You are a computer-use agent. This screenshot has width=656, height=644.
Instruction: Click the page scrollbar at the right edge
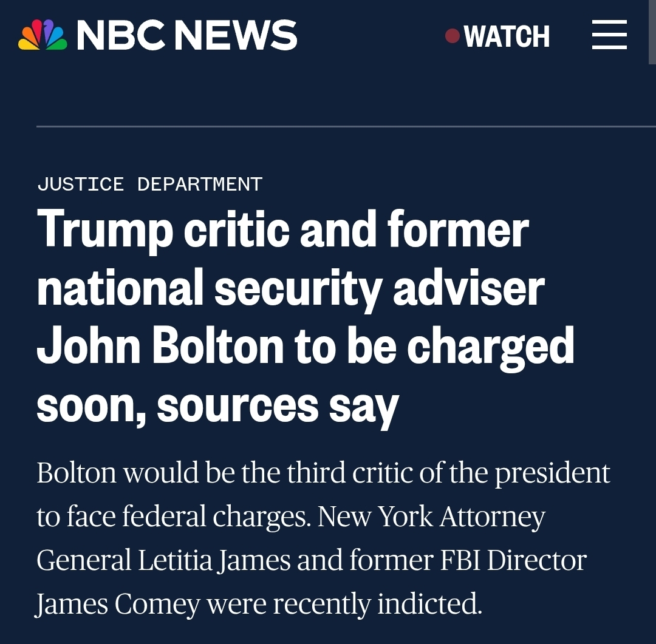point(652,30)
